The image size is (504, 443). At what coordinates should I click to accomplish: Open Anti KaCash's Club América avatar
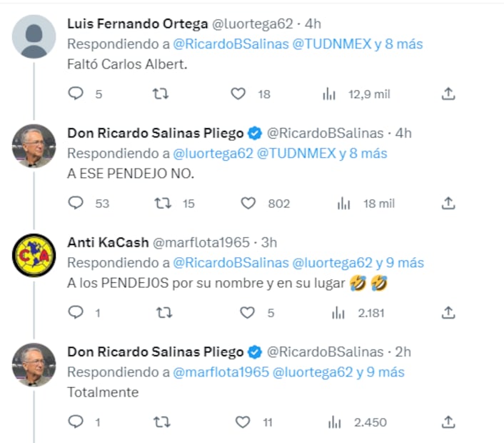tap(34, 255)
